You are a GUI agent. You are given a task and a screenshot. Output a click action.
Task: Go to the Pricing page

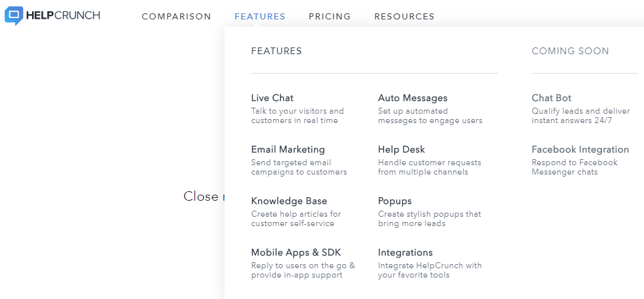point(330,17)
